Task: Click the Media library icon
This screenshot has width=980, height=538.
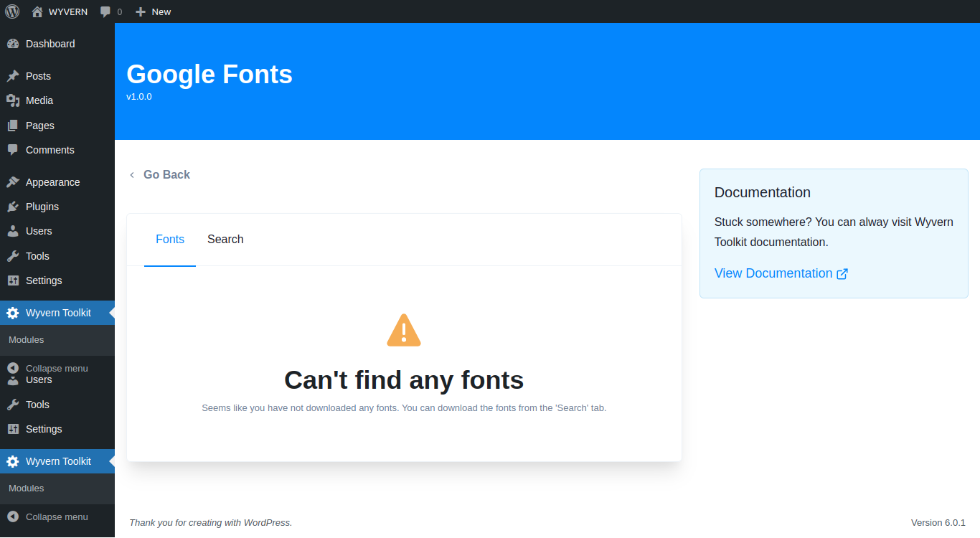Action: click(x=13, y=100)
